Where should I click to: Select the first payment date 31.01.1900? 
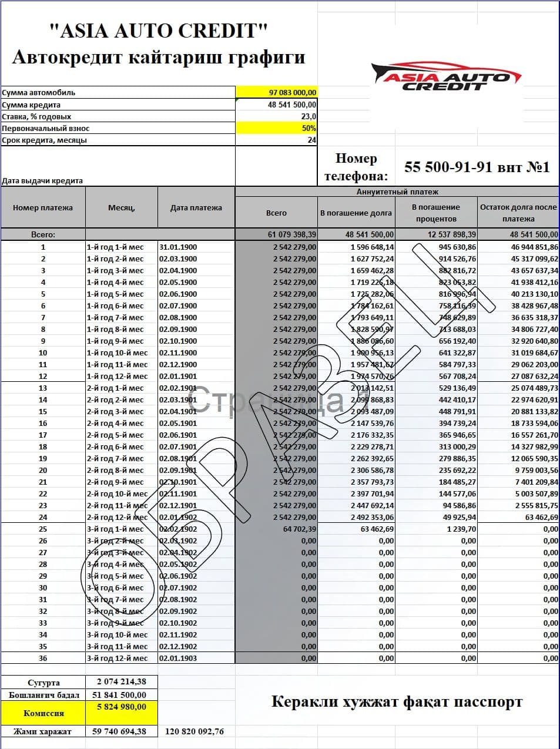[196, 247]
